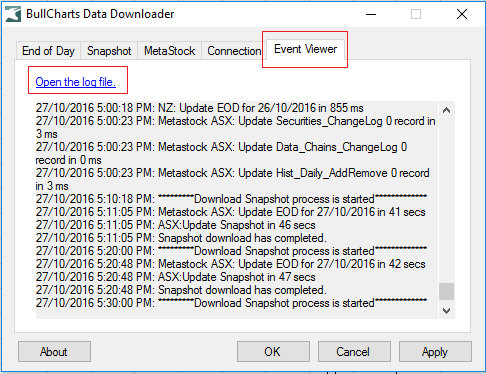
Task: Click the 'Update Hist_Daily_AddRemove' log entry
Action: point(232,179)
